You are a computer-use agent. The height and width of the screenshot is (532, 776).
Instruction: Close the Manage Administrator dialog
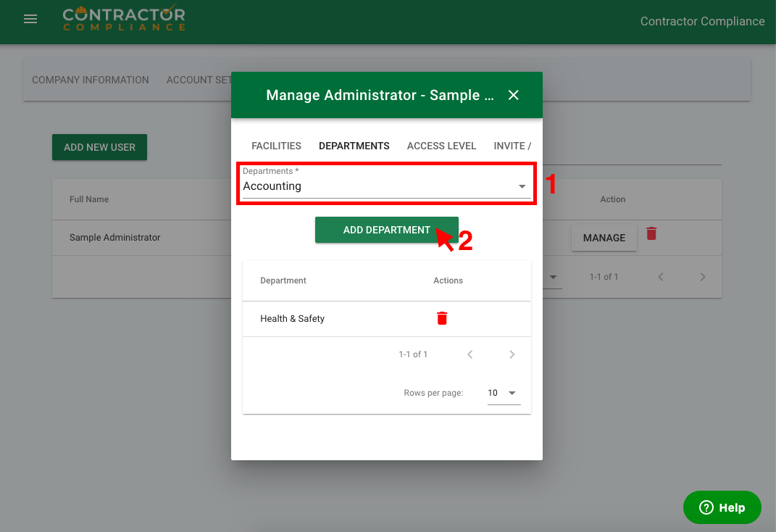coord(514,95)
